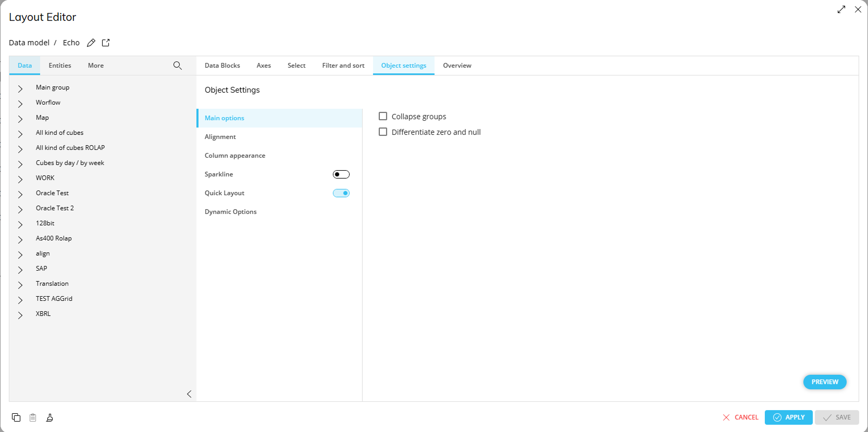Click the APPLY button

tap(789, 417)
